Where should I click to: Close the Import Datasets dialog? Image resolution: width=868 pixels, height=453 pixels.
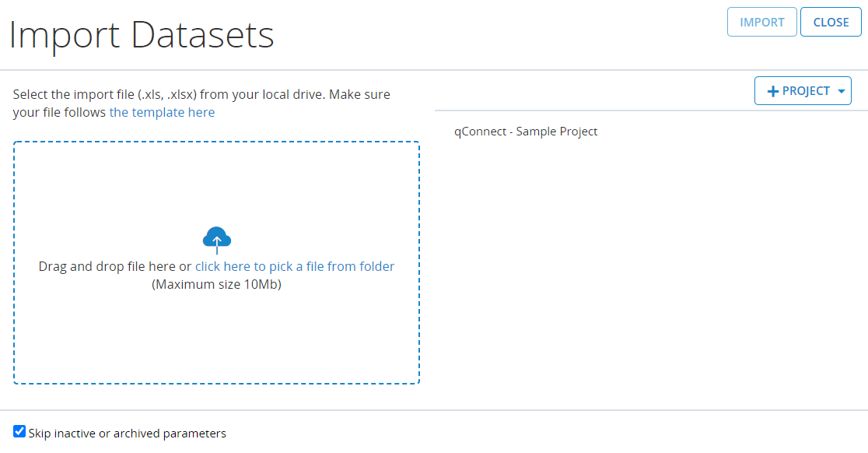[x=831, y=23]
